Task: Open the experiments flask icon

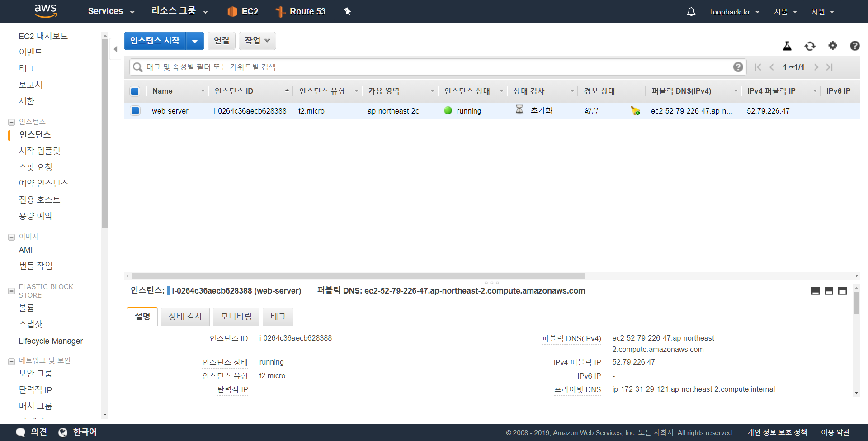Action: point(787,46)
